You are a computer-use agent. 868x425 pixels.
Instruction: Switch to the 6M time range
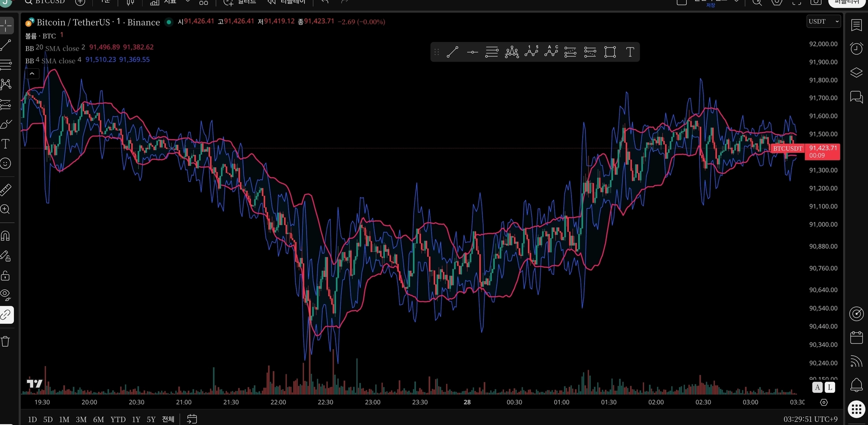click(99, 420)
